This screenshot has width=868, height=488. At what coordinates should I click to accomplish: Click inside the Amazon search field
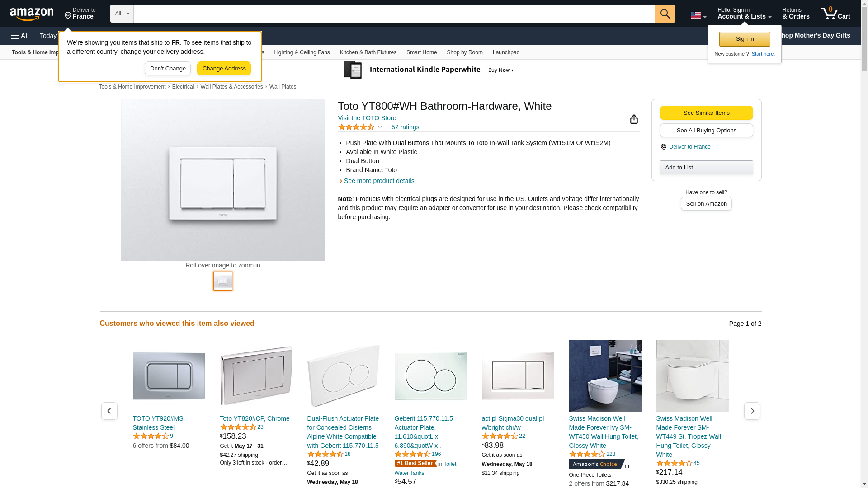point(394,14)
